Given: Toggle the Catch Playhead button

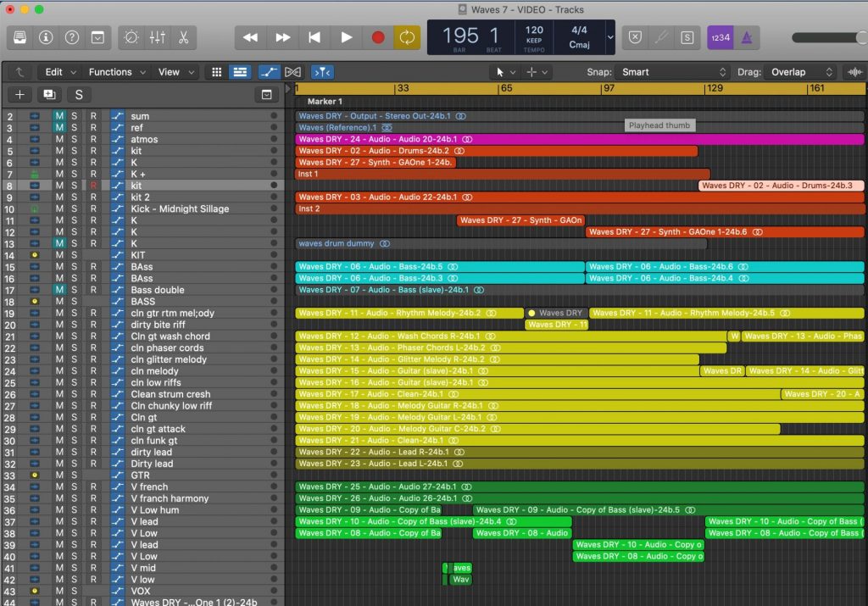Looking at the screenshot, I should 322,72.
